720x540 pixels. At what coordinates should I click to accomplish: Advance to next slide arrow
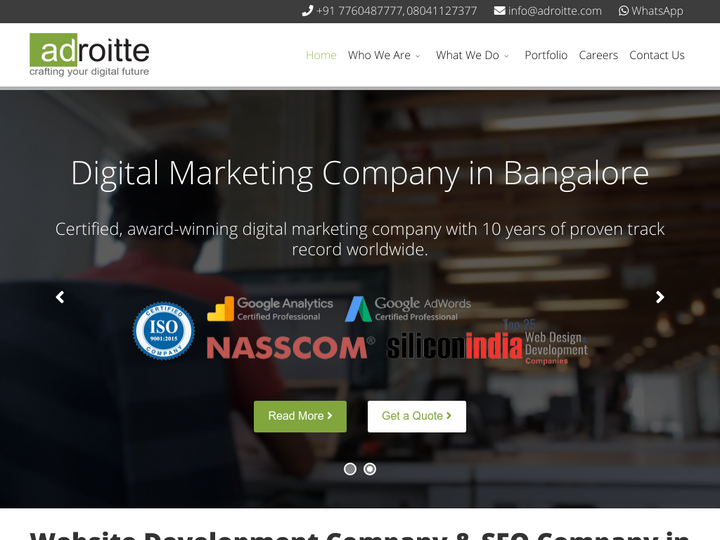coord(660,297)
